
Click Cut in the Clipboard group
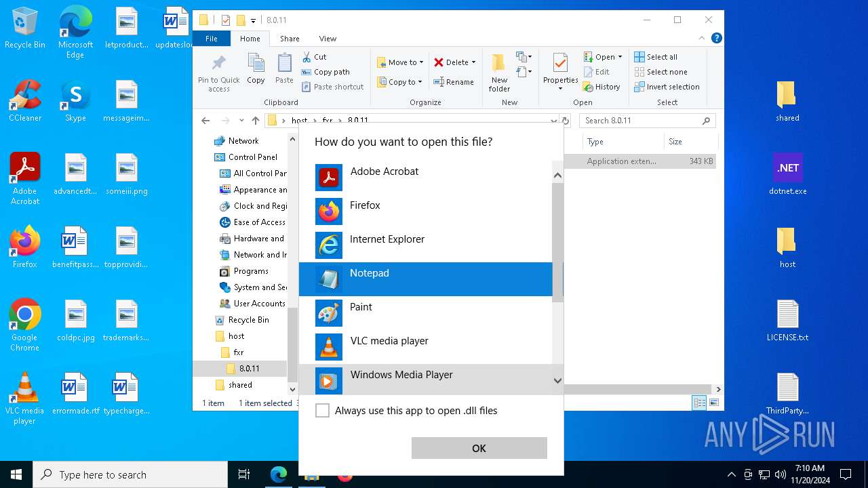click(314, 57)
